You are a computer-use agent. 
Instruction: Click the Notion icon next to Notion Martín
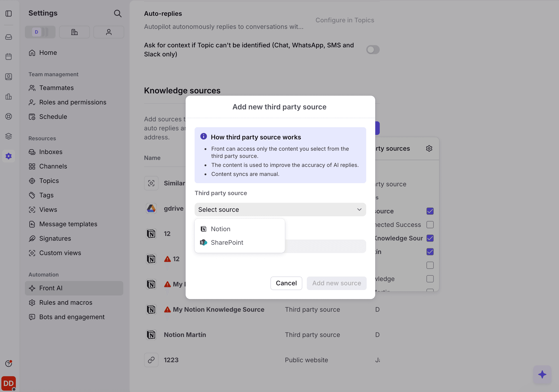click(x=151, y=335)
